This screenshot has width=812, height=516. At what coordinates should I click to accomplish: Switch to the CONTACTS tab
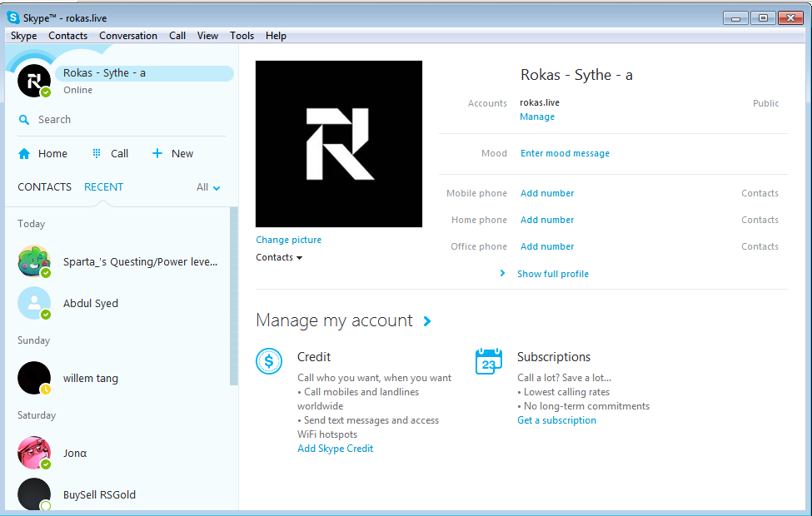coord(44,186)
